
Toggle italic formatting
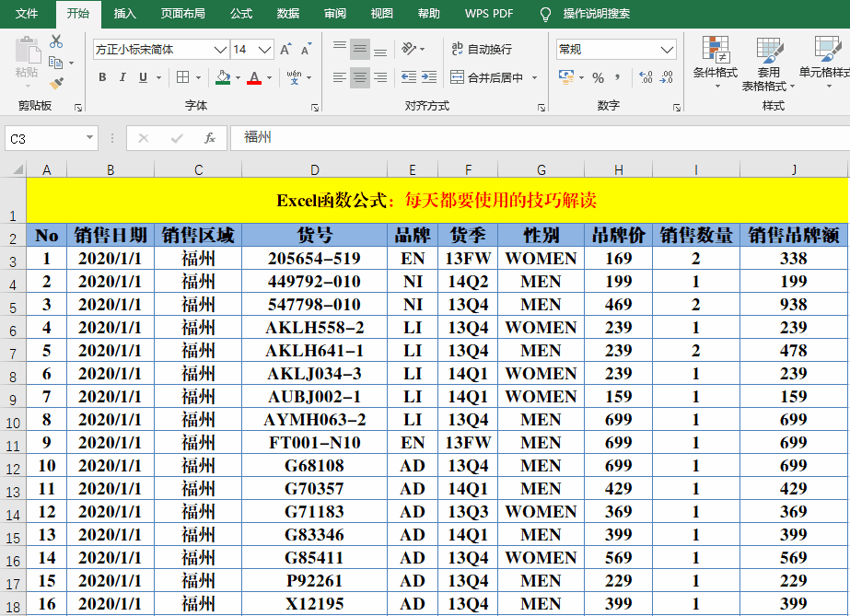(122, 77)
